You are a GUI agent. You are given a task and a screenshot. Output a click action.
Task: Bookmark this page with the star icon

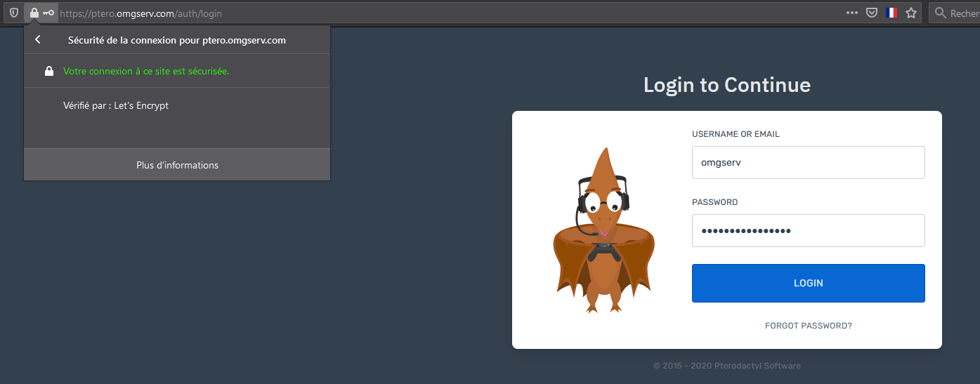(911, 13)
